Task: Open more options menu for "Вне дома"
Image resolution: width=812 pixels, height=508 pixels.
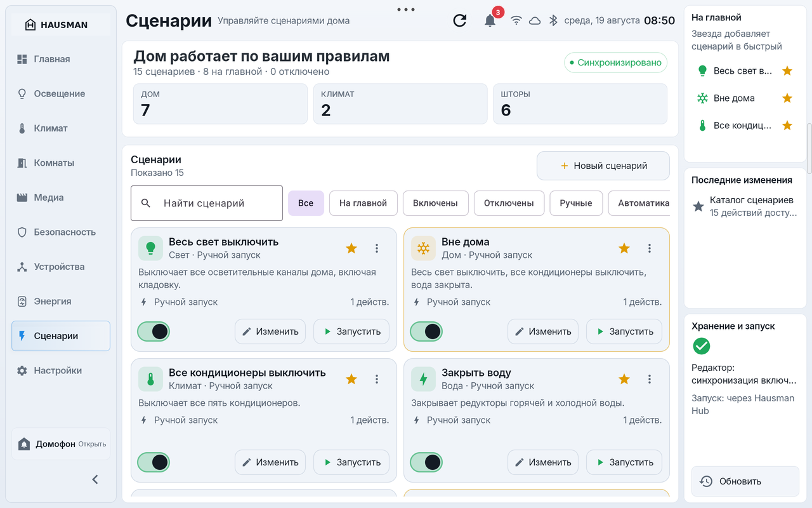Action: pos(650,248)
